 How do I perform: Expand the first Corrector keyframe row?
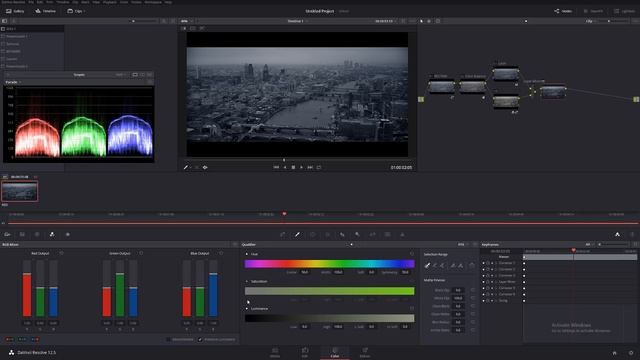[496, 263]
